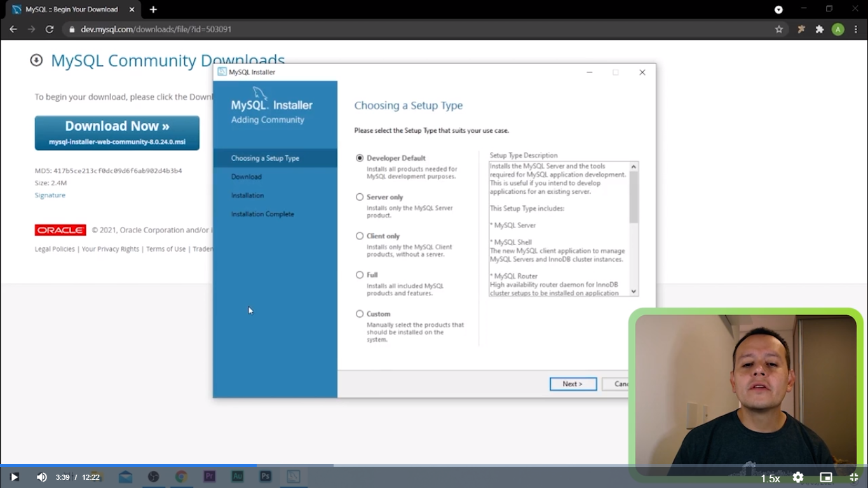Open a new browser tab
Screen dimensions: 868x488
pyautogui.click(x=153, y=10)
